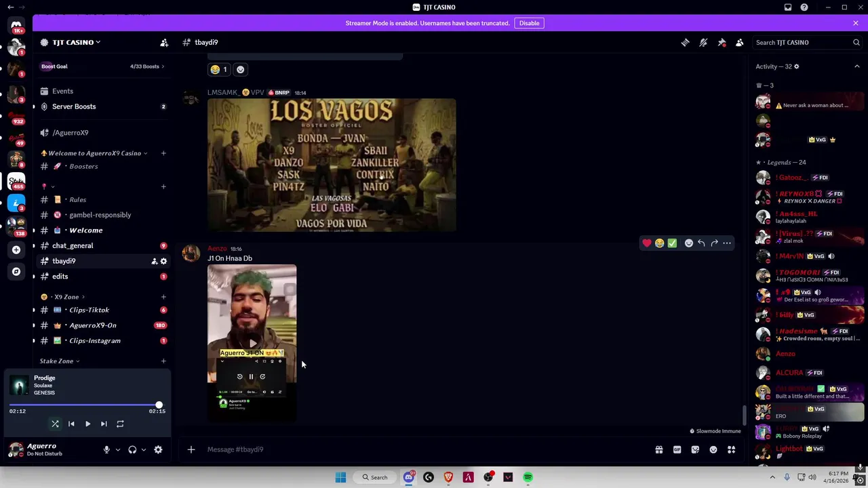The image size is (868, 488).
Task: Open Activity settings gear
Action: pyautogui.click(x=796, y=66)
